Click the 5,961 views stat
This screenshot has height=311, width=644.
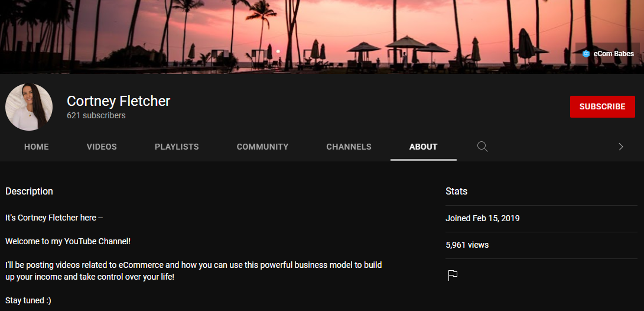coord(467,245)
